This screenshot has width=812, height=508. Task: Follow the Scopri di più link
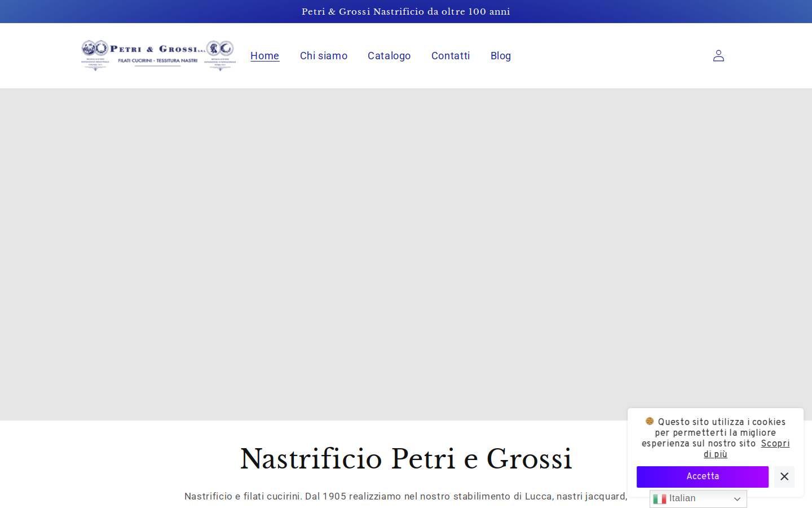coord(747,449)
